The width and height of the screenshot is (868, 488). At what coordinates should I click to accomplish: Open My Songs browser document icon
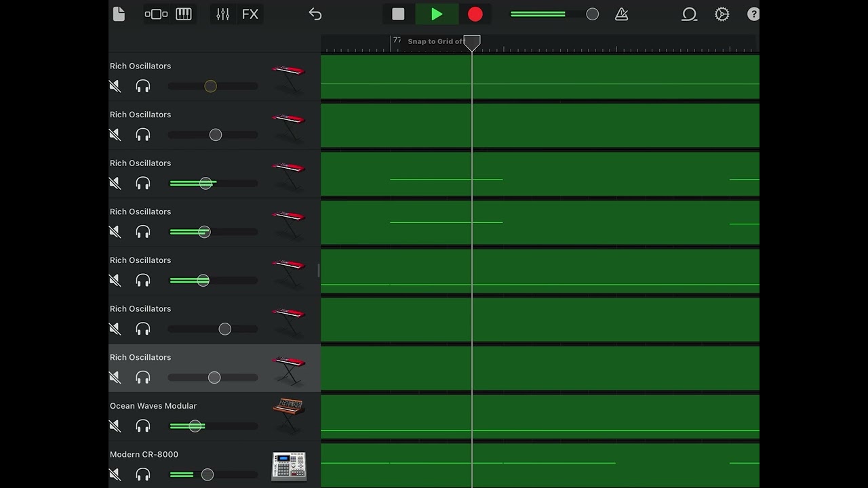point(119,14)
